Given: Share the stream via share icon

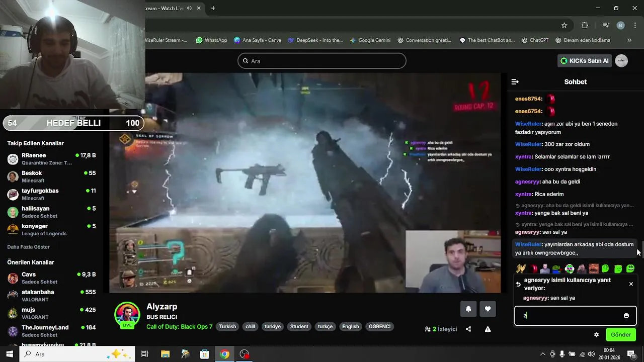Looking at the screenshot, I should click(x=468, y=329).
